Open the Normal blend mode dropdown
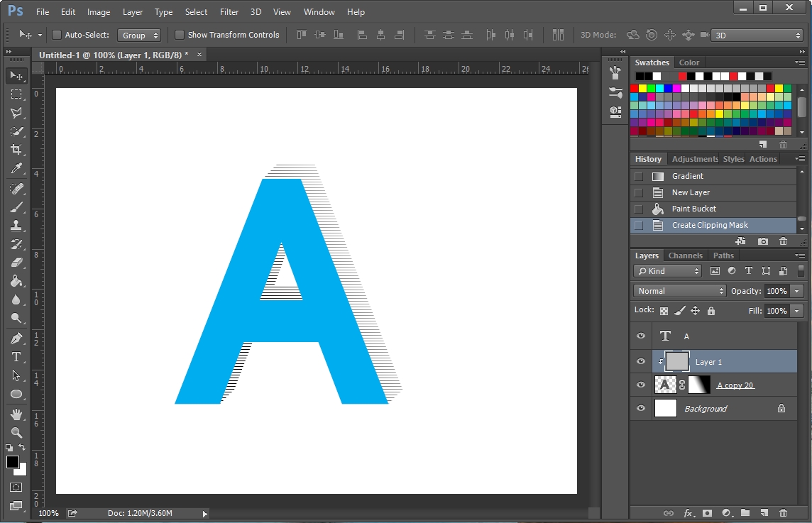The width and height of the screenshot is (812, 523). (680, 291)
